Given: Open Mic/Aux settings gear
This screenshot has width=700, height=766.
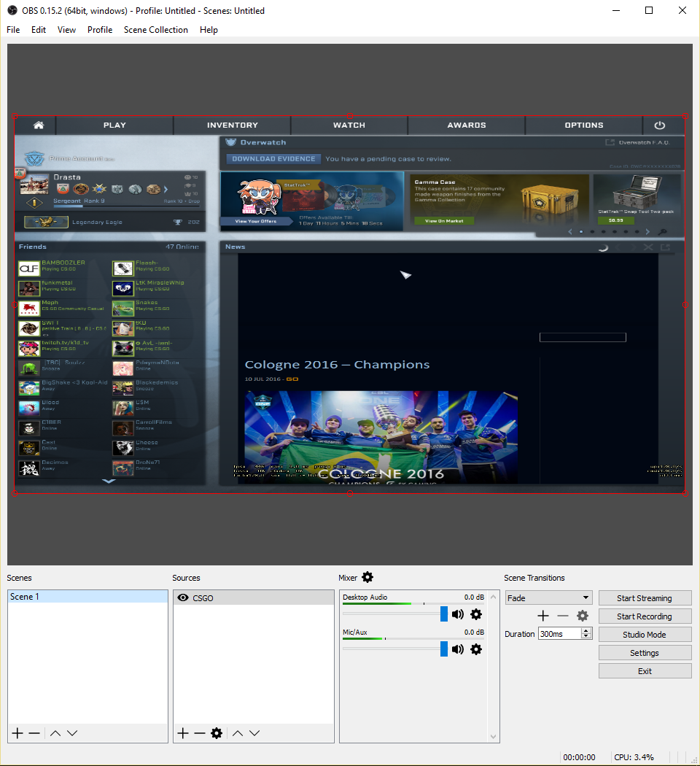Looking at the screenshot, I should coord(476,649).
